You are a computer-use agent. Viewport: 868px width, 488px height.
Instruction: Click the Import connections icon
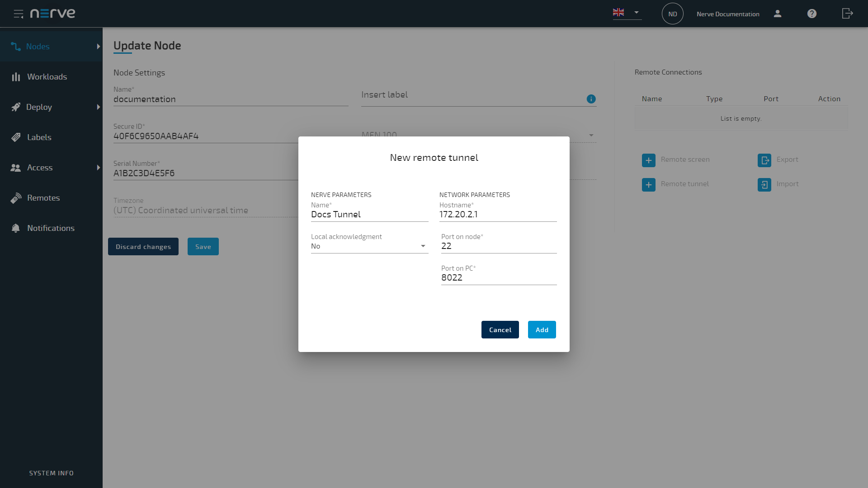[x=764, y=184]
